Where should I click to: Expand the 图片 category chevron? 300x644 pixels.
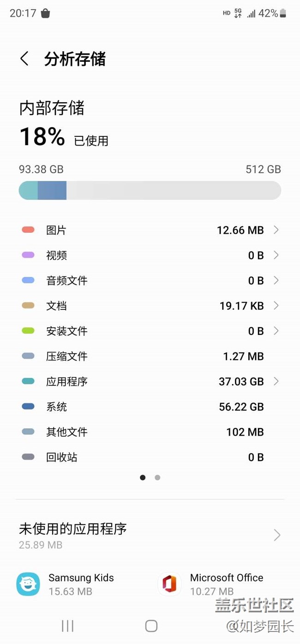point(276,230)
